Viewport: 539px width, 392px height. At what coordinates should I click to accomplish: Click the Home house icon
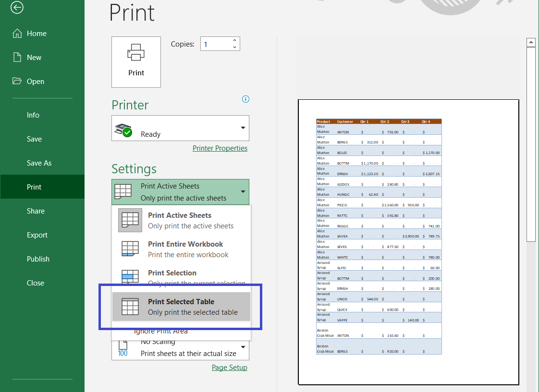(17, 33)
